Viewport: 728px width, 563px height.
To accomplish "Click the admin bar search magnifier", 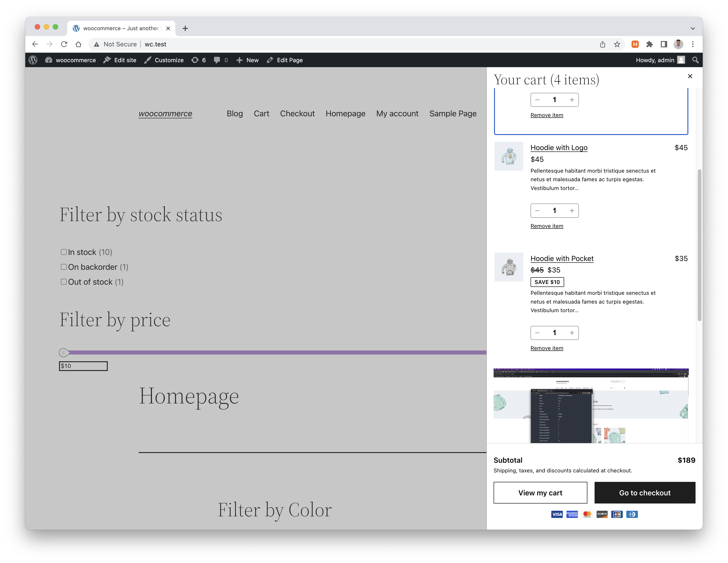I will [695, 60].
